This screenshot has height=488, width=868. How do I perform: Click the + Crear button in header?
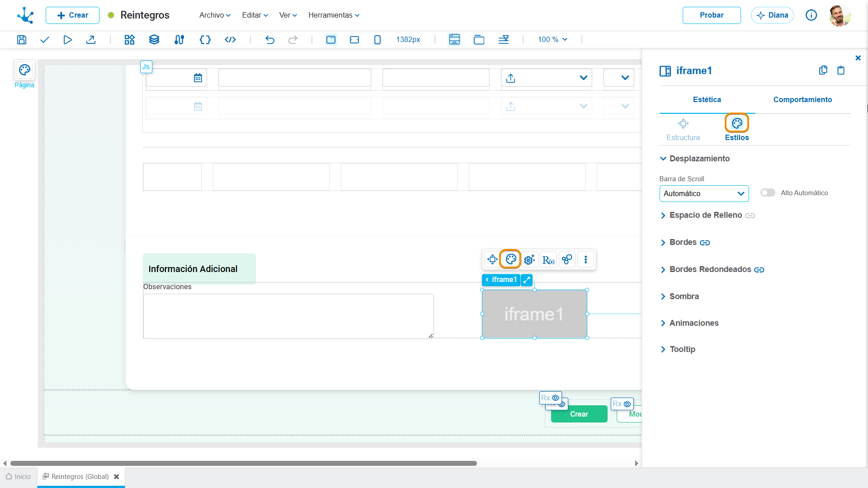point(72,15)
